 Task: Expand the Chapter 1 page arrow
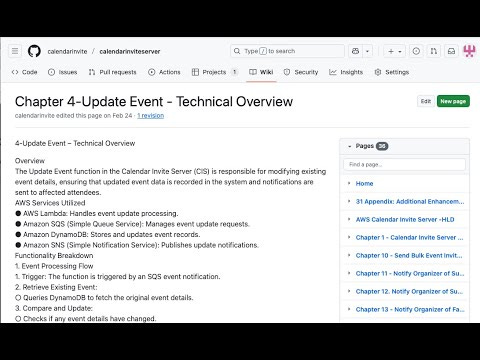(349, 237)
